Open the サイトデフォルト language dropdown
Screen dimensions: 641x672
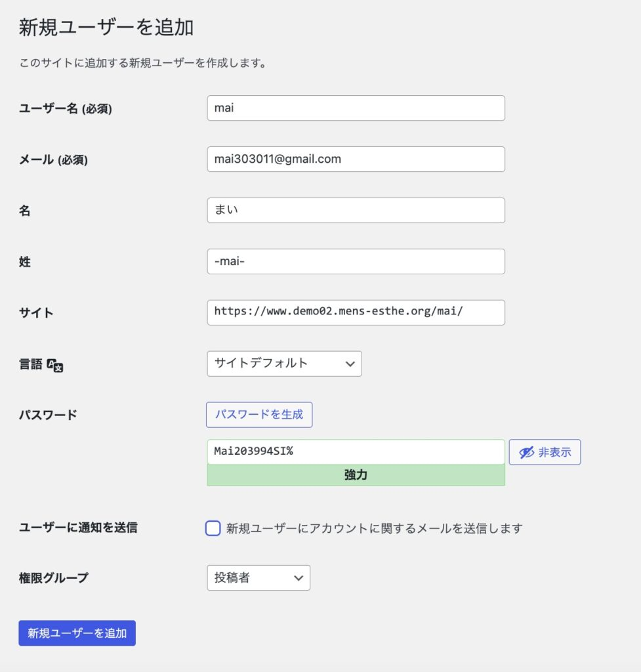tap(284, 364)
